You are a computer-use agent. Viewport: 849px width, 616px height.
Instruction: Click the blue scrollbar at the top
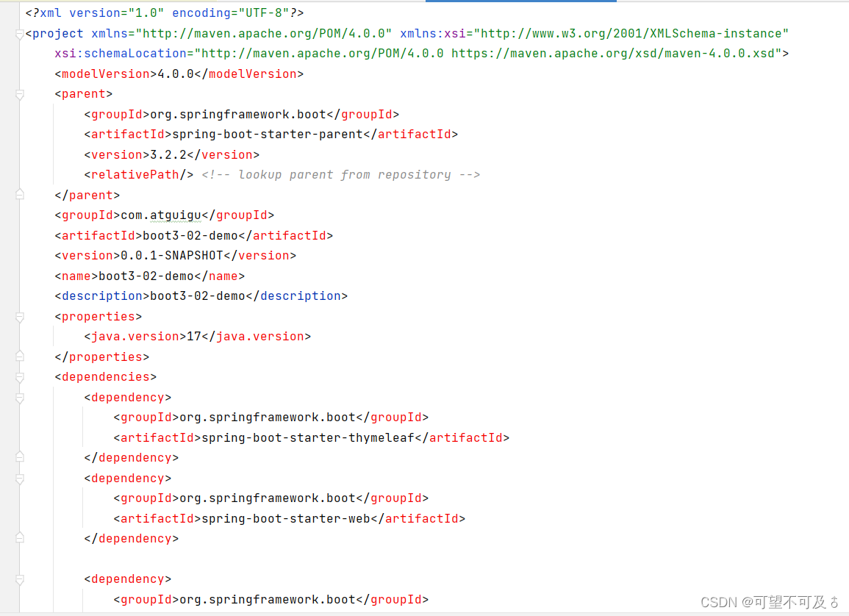tap(520, 3)
